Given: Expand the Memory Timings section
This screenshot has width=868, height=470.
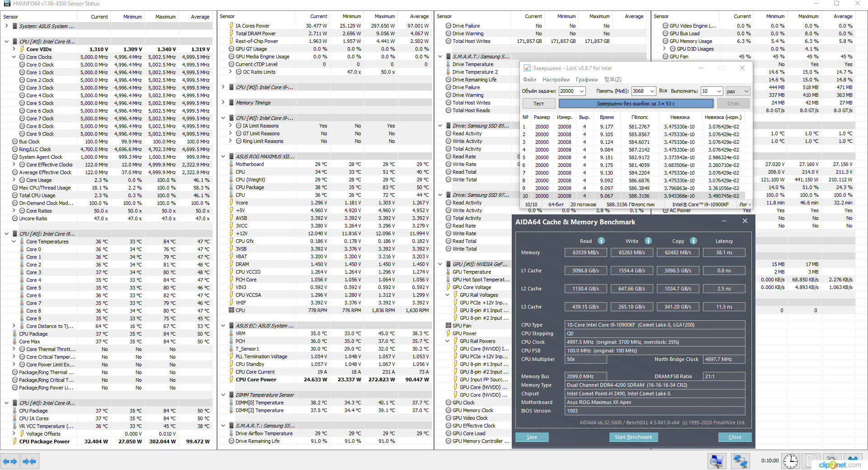Looking at the screenshot, I should [223, 103].
